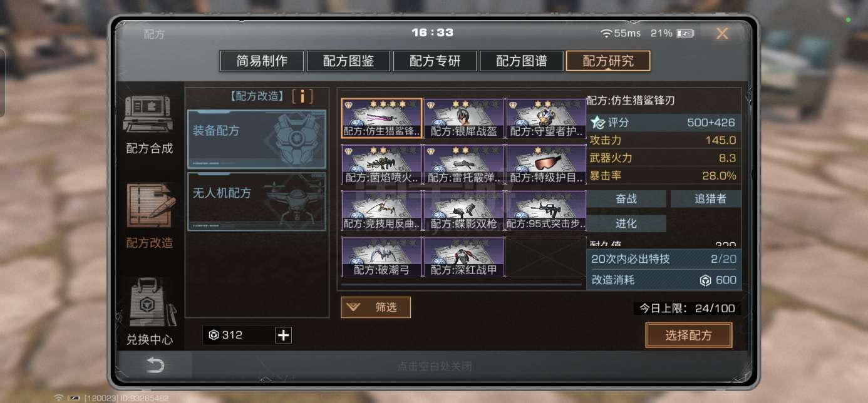The width and height of the screenshot is (868, 403).
Task: Select the 配方:蝶影双枪 recipe icon
Action: (x=463, y=210)
